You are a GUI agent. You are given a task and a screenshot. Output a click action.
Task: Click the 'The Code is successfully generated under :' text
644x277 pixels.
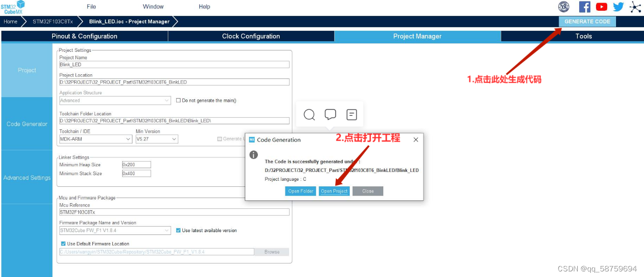tap(312, 161)
